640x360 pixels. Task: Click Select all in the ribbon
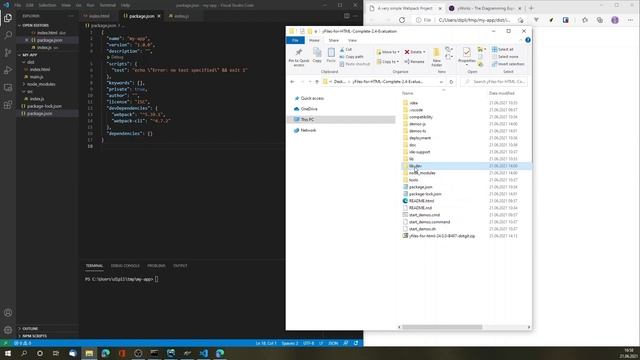point(503,49)
